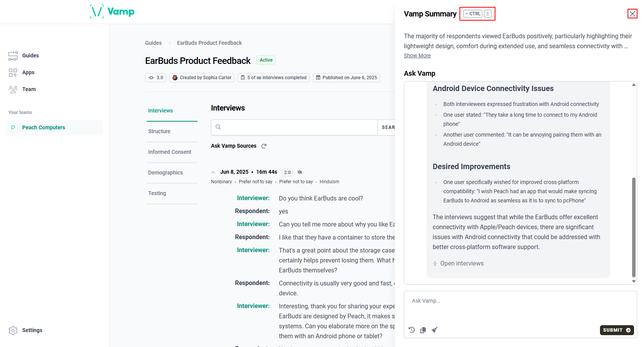The image size is (644, 347).
Task: Click the interviews completed chip
Action: [273, 78]
